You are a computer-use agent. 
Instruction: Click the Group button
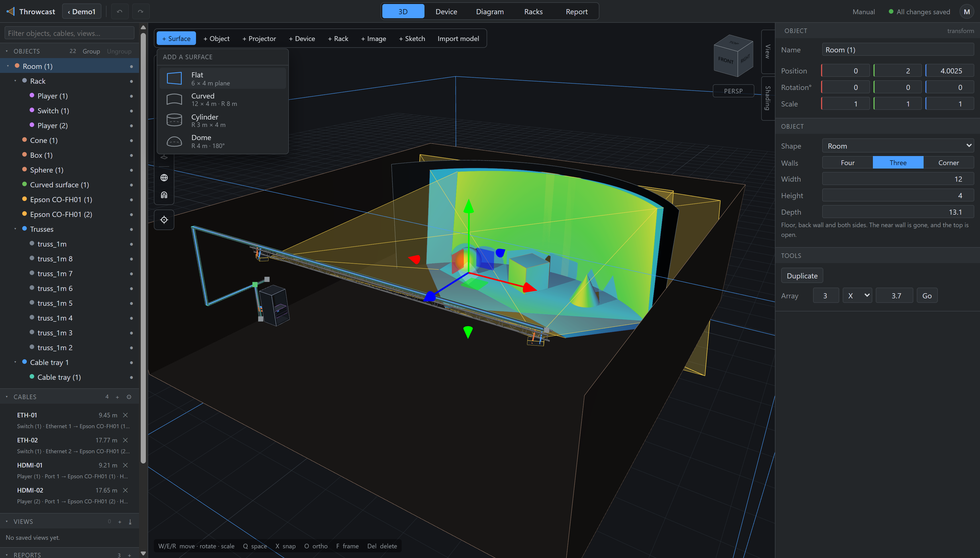click(x=91, y=51)
